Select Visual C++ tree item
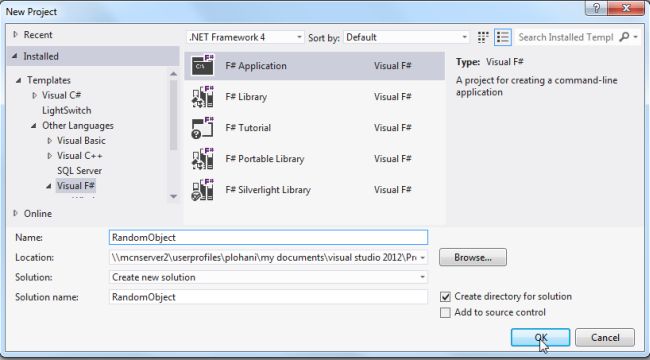This screenshot has width=650, height=360. 80,156
